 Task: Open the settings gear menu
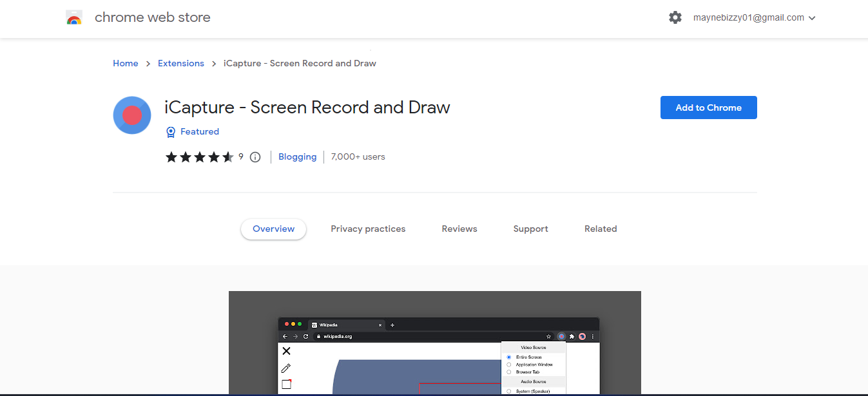coord(675,18)
